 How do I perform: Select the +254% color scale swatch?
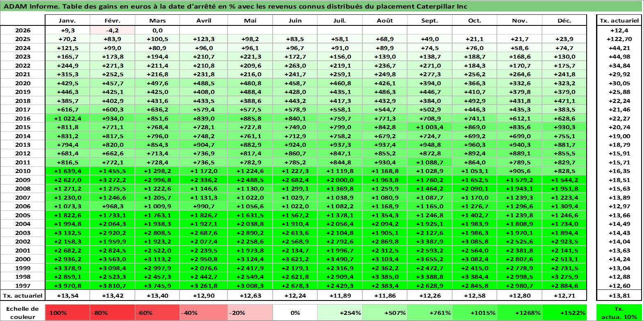coord(340,312)
